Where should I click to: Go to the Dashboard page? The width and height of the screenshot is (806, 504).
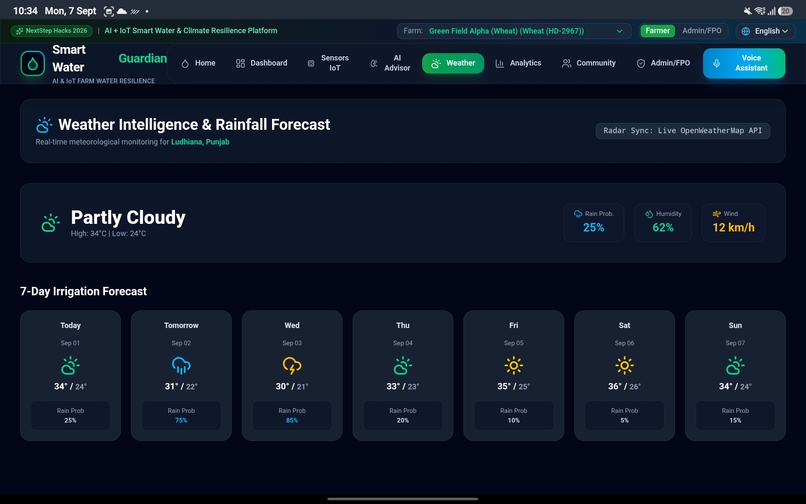pyautogui.click(x=262, y=63)
